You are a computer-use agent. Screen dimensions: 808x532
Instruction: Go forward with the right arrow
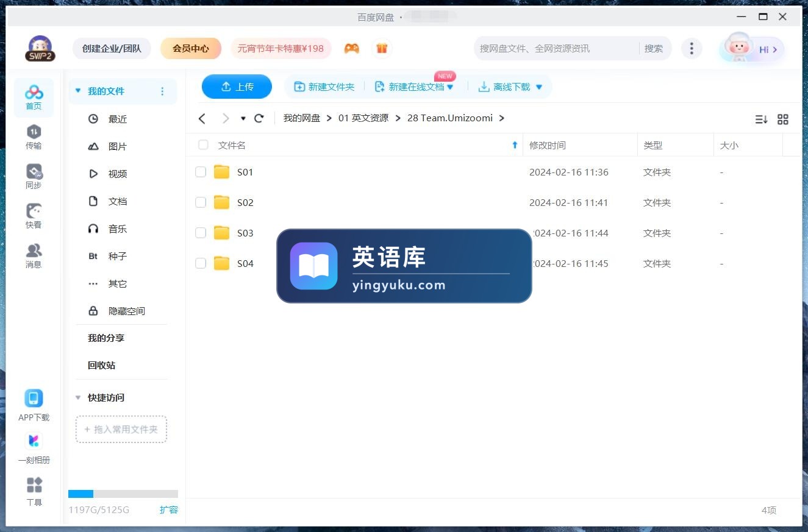pos(225,118)
